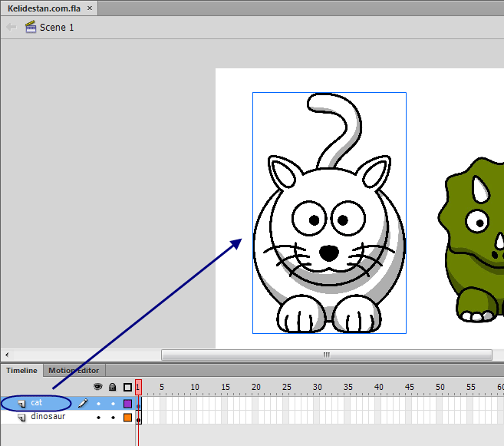Click the Scene 1 clapperboard icon
The width and height of the screenshot is (504, 446).
click(31, 27)
